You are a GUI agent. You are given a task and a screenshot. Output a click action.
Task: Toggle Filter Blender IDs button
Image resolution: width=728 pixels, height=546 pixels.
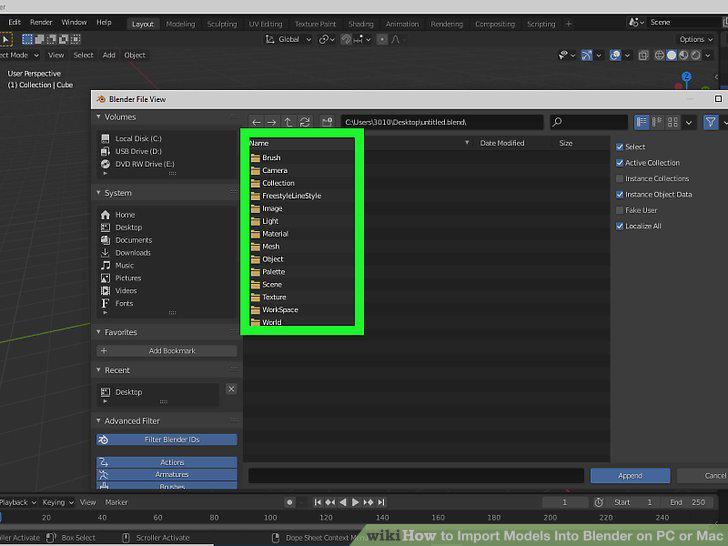167,439
